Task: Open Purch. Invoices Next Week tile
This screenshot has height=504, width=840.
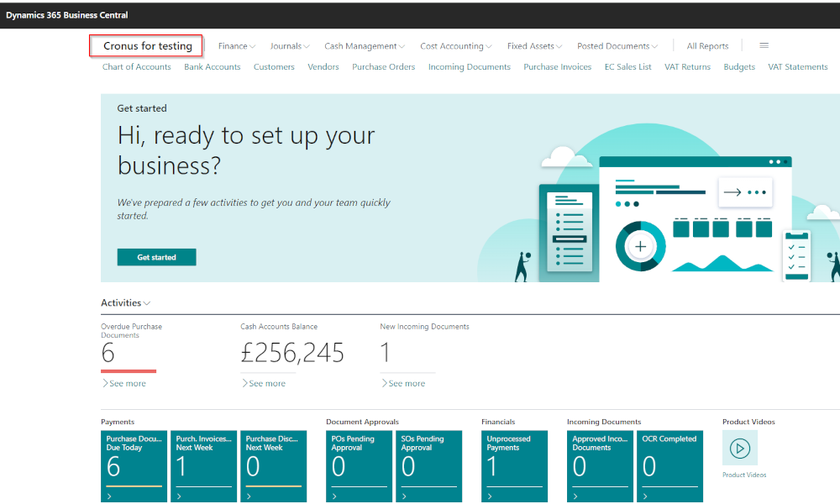Action: [203, 466]
